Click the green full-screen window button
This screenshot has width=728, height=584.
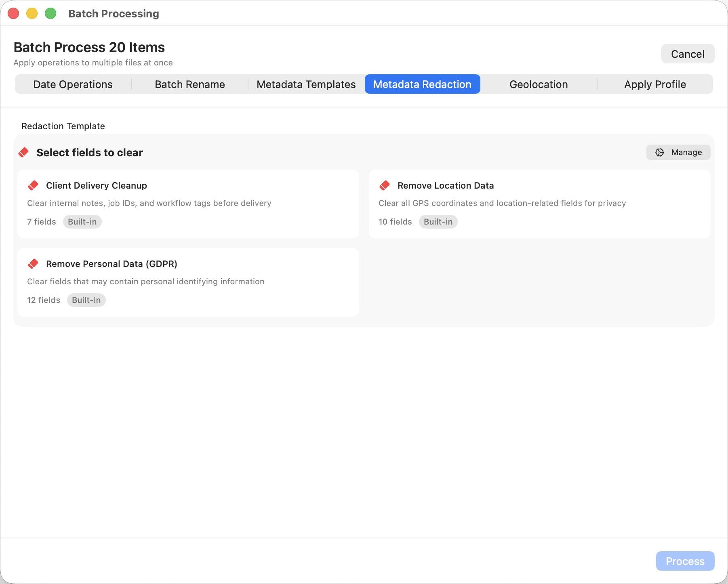(x=50, y=13)
